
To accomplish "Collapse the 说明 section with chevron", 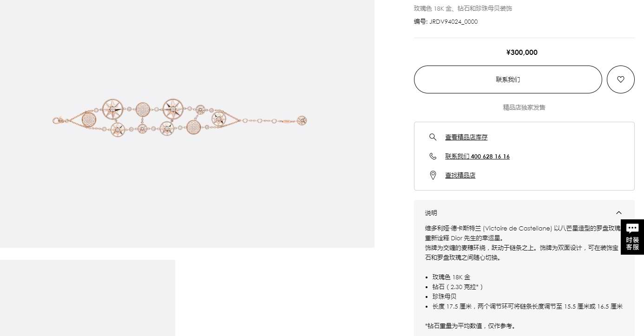I will pos(618,213).
